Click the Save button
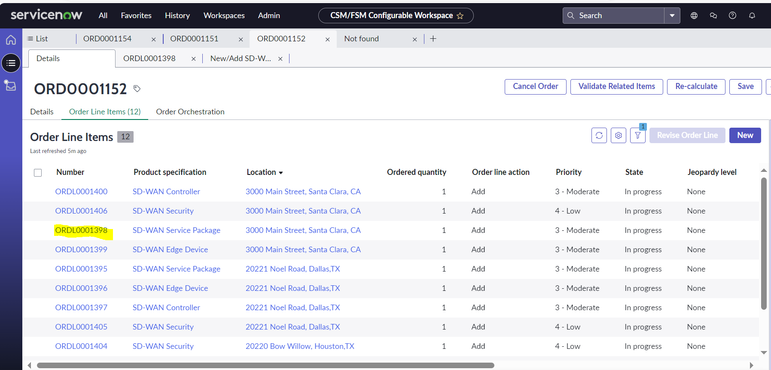 (745, 87)
